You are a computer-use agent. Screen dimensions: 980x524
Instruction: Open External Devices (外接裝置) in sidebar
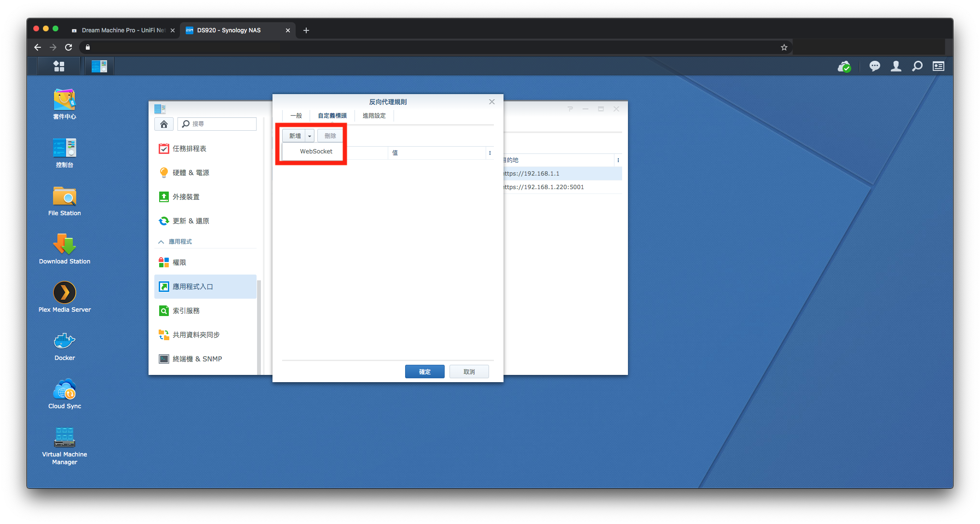pos(205,197)
